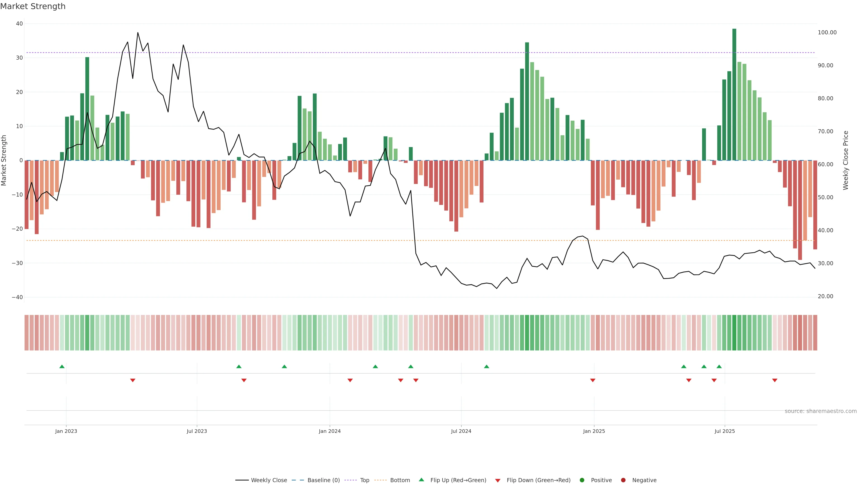
Task: Click the Jan 2024 x-axis label
Action: click(330, 431)
